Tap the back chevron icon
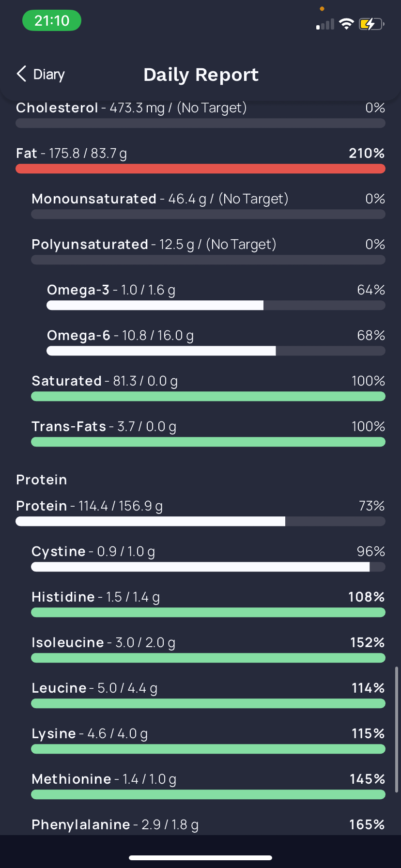 (21, 74)
